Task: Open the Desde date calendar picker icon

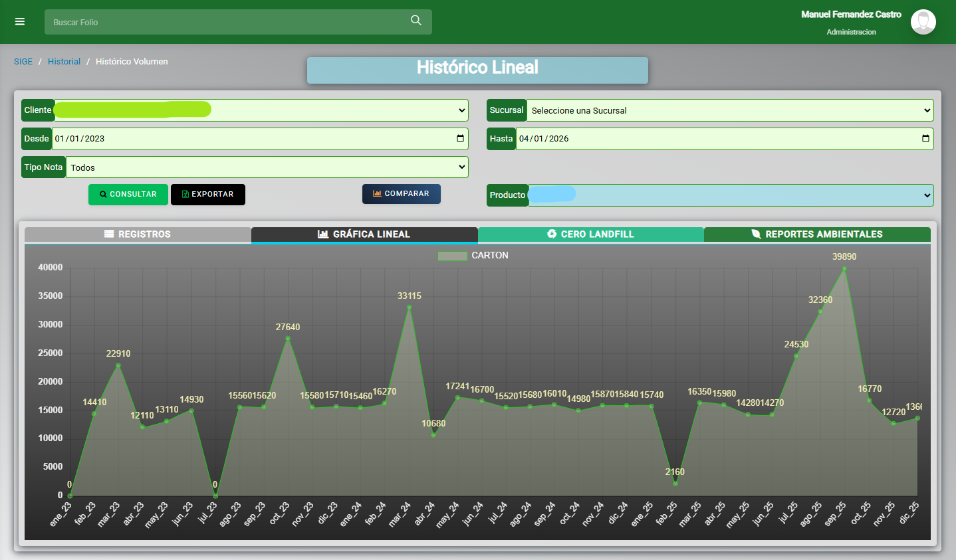Action: [460, 139]
